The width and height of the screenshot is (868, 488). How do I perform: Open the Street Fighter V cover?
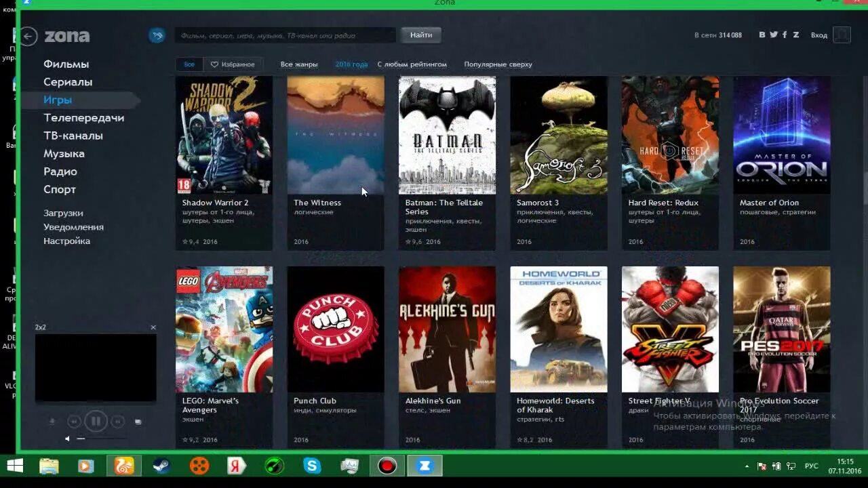pyautogui.click(x=670, y=329)
